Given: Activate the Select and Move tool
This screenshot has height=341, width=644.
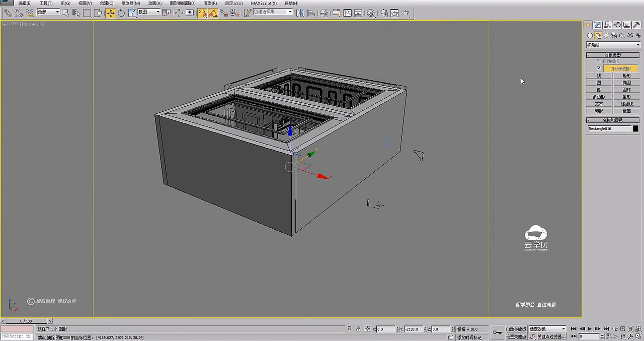Looking at the screenshot, I should [x=110, y=13].
